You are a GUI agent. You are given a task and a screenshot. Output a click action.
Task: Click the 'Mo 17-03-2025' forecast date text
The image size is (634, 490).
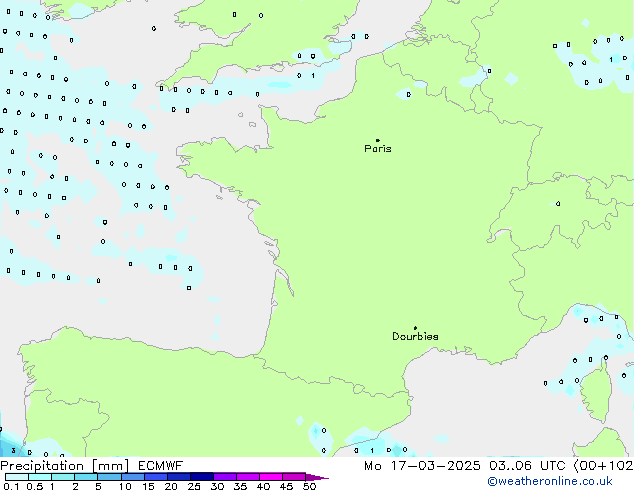(x=422, y=466)
